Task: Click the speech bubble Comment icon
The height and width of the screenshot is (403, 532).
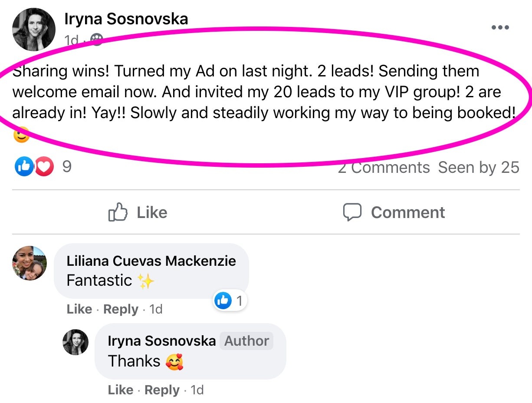Action: pos(352,212)
